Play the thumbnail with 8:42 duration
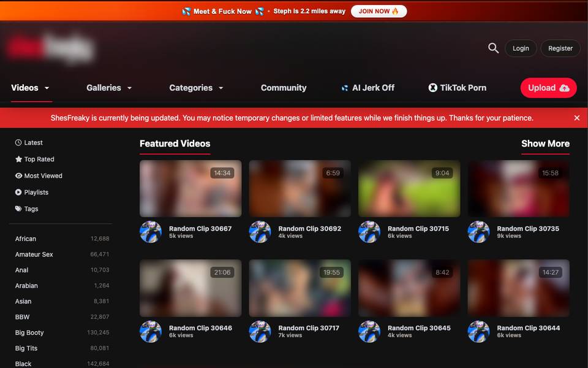Screen dimensions: 588x368 409,288
